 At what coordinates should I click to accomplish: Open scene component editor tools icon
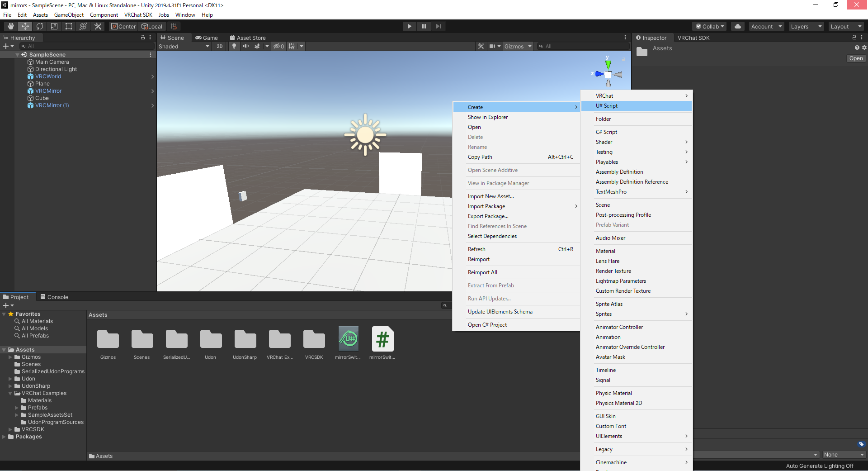pos(481,46)
